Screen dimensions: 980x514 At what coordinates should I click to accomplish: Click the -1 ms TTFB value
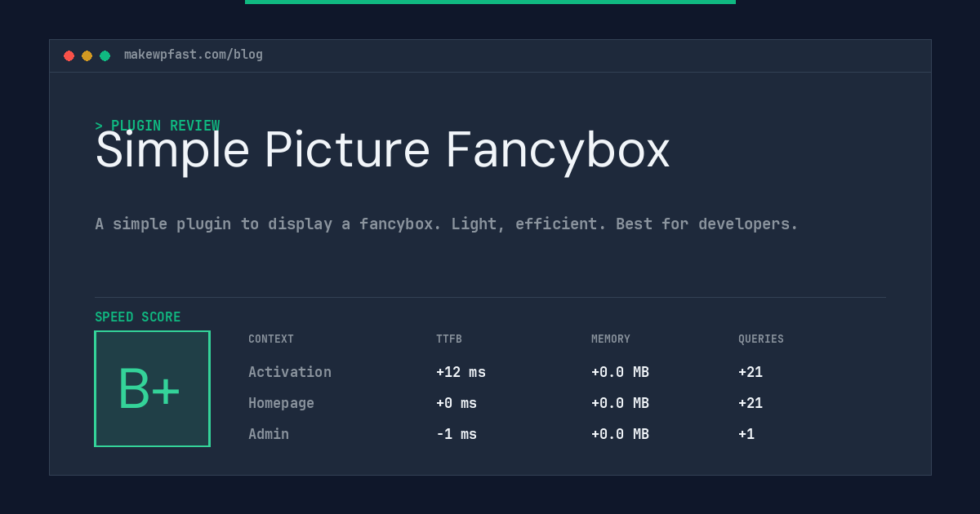click(x=457, y=434)
